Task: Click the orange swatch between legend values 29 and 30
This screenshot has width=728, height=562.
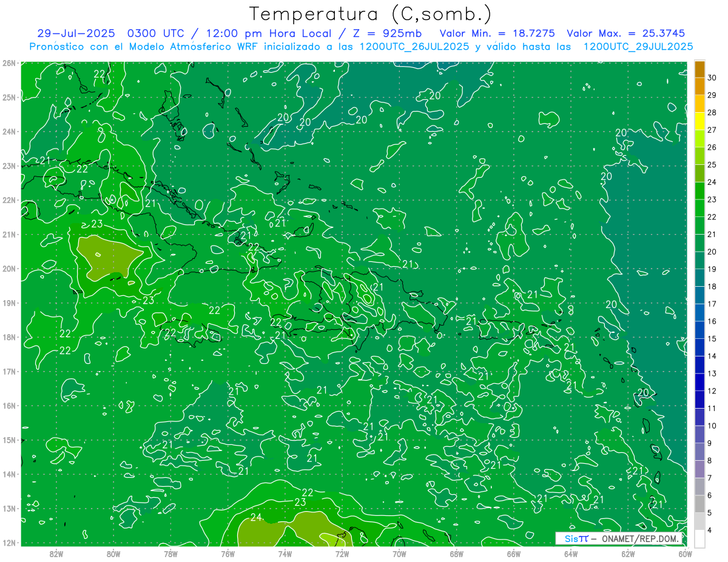Action: pyautogui.click(x=699, y=86)
